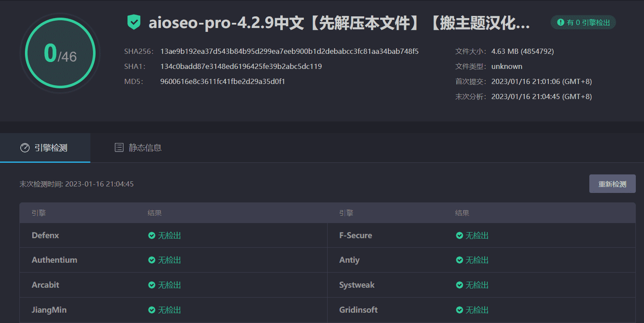Click 无检出 result text in F-Secure row

477,236
